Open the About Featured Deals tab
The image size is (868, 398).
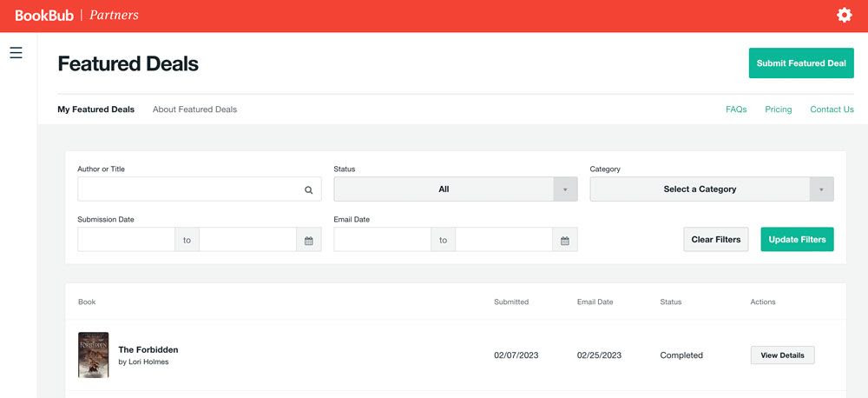click(x=194, y=109)
